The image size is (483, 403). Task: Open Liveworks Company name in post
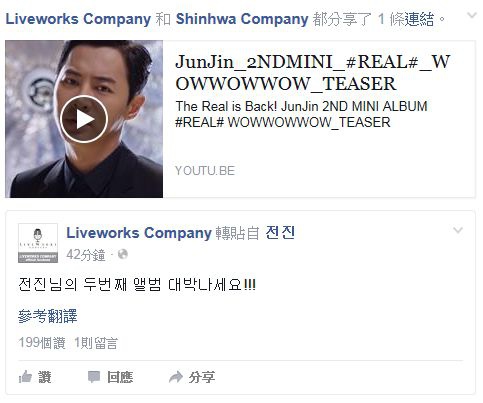139,233
